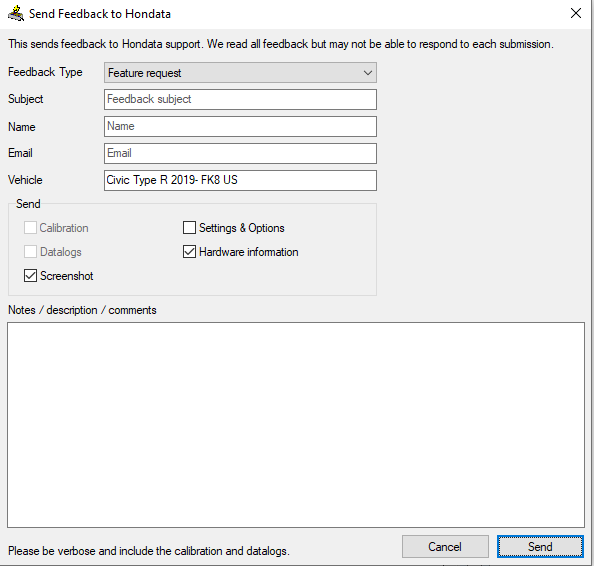Click the 'Send Feedback to Hondata' window title
Viewport: 594px width, 566px height.
[100, 14]
